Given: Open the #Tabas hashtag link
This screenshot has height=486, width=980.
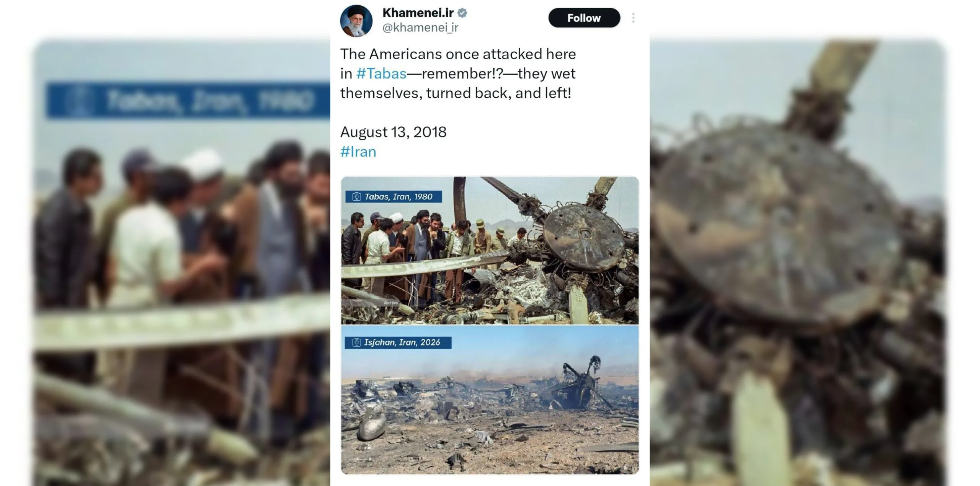Looking at the screenshot, I should point(381,73).
